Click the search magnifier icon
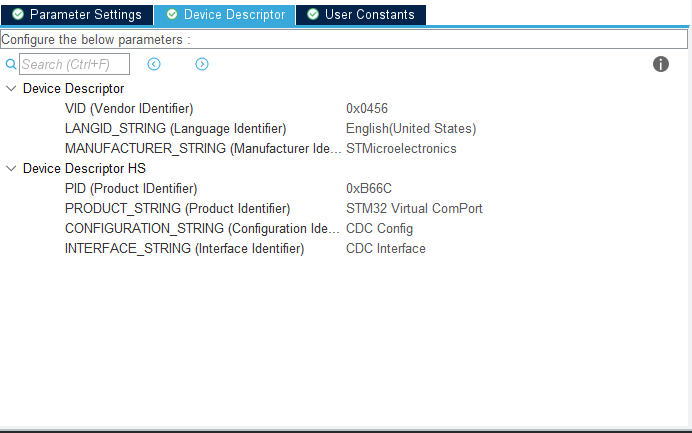 click(11, 64)
